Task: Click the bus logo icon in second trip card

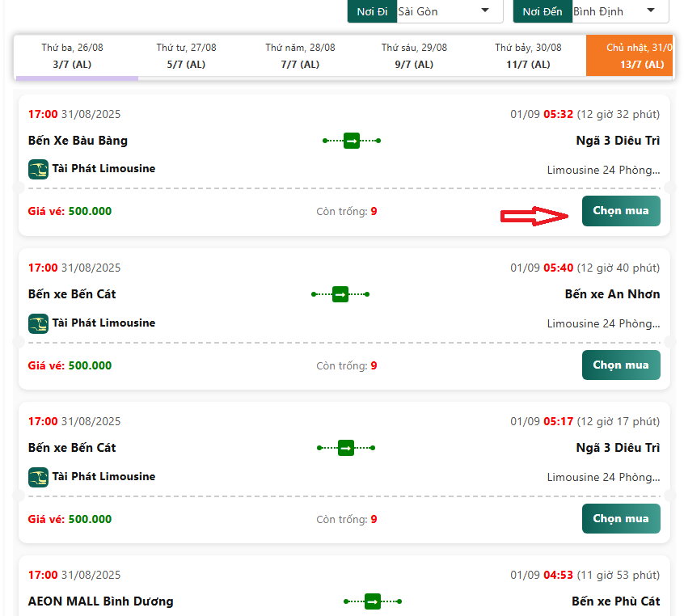Action: pyautogui.click(x=38, y=323)
